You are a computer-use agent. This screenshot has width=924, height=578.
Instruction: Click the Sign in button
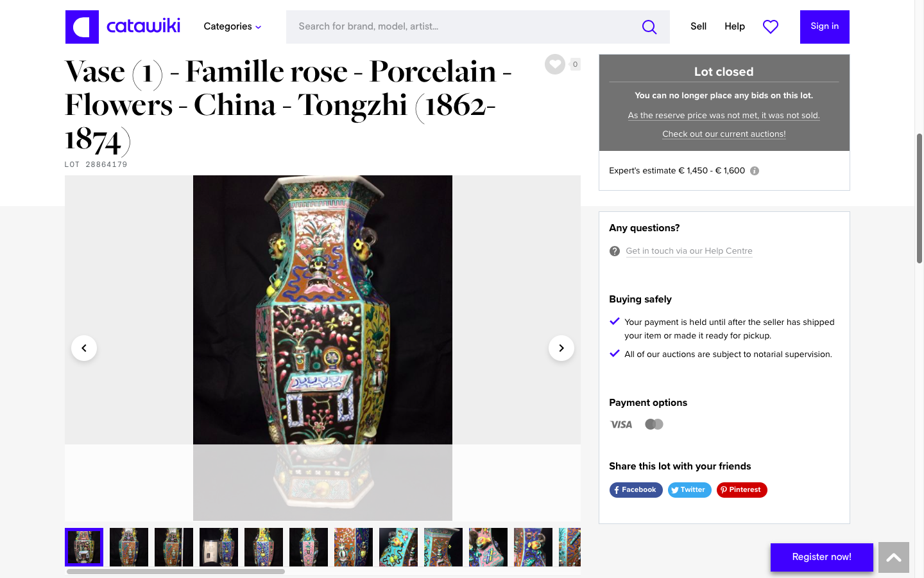point(825,27)
